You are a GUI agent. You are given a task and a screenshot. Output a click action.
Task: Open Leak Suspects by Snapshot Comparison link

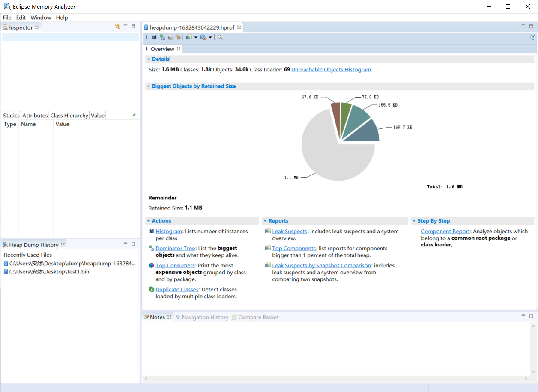tap(321, 266)
